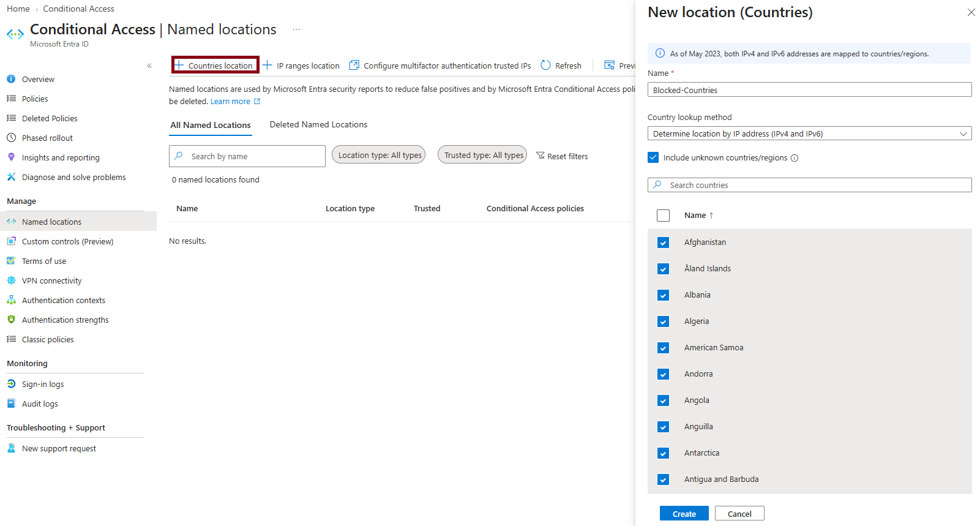Click the Cancel button
The image size is (980, 526).
coord(739,514)
